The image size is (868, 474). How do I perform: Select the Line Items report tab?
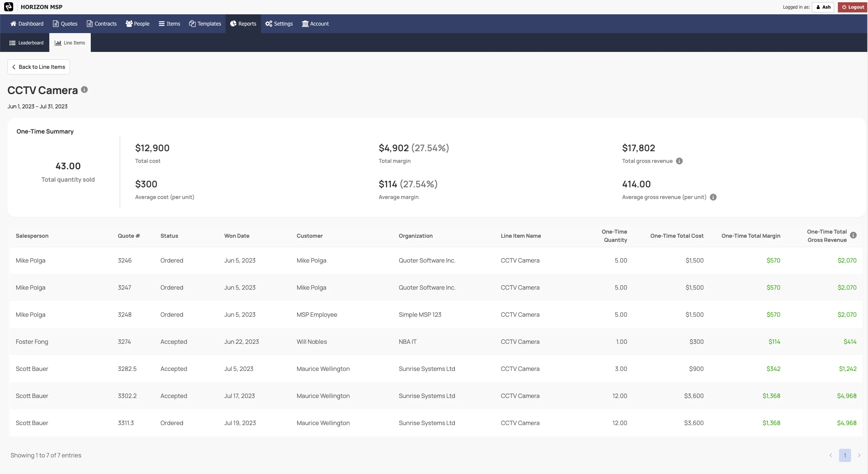[x=70, y=43]
